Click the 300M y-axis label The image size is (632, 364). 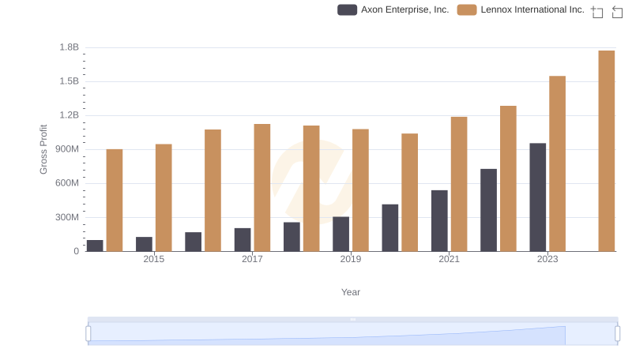pos(67,217)
